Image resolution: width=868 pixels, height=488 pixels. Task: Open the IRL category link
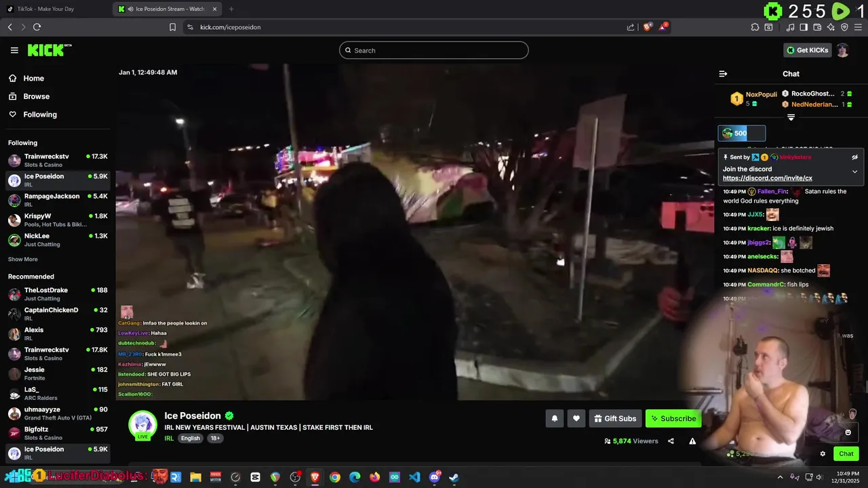169,439
